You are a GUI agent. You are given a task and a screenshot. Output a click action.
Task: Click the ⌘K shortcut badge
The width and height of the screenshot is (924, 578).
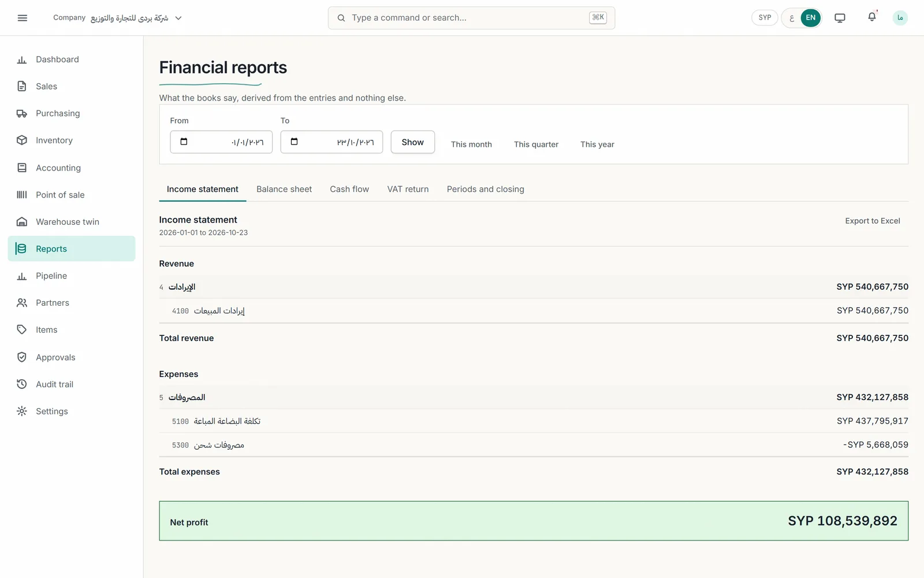[x=598, y=17]
